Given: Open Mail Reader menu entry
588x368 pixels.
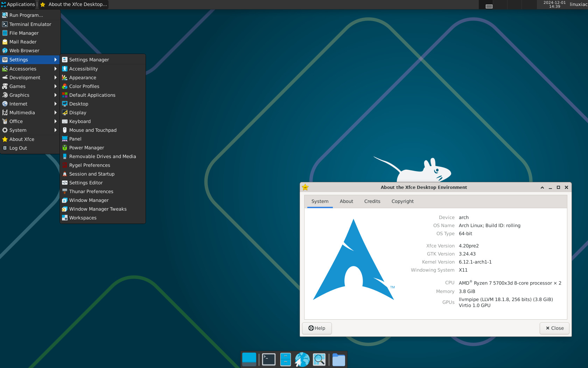Looking at the screenshot, I should 30,42.
